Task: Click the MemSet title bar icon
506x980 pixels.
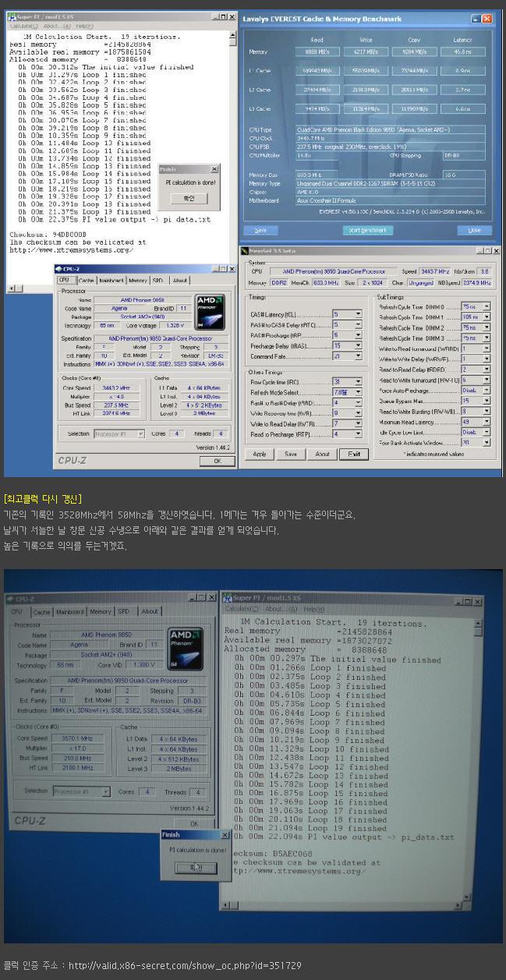Action: click(x=246, y=250)
